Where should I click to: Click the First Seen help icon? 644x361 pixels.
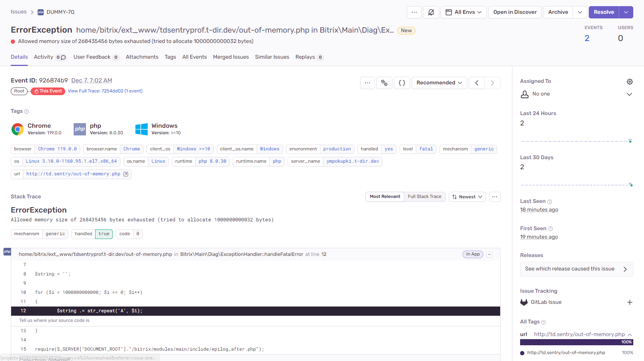[550, 229]
